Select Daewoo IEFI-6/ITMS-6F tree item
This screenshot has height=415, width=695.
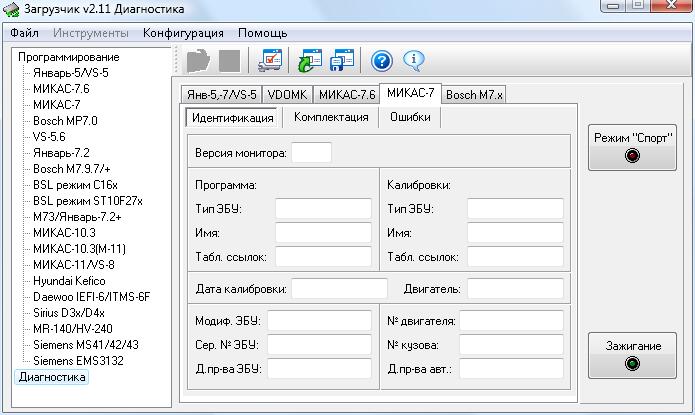point(92,297)
